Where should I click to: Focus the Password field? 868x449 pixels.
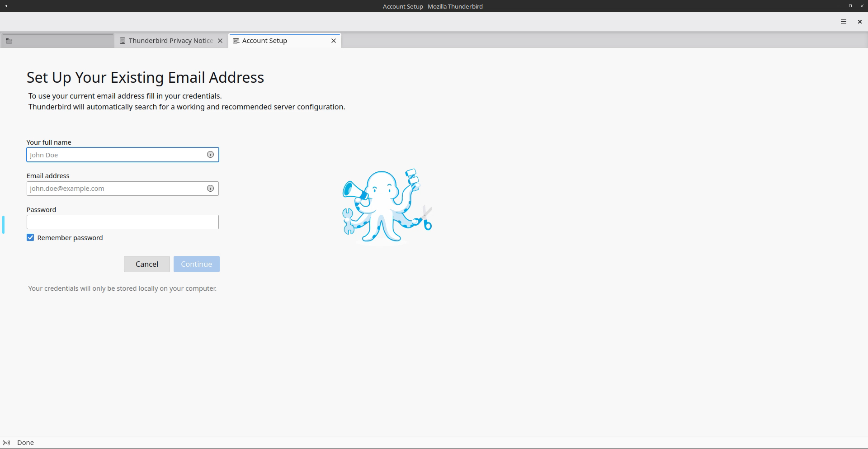click(122, 222)
